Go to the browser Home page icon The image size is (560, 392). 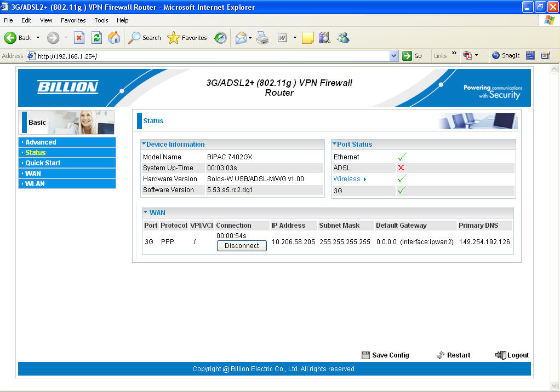114,37
